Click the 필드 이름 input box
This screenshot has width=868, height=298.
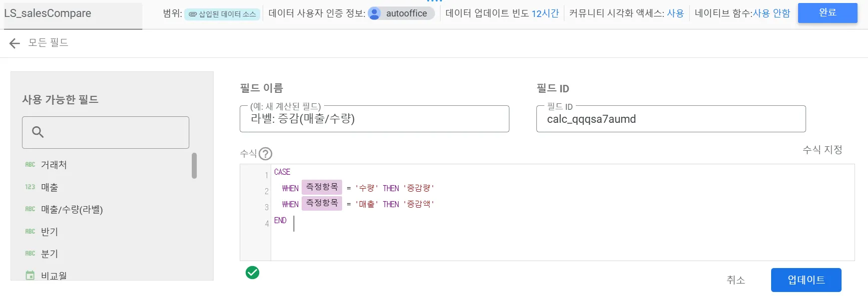375,119
